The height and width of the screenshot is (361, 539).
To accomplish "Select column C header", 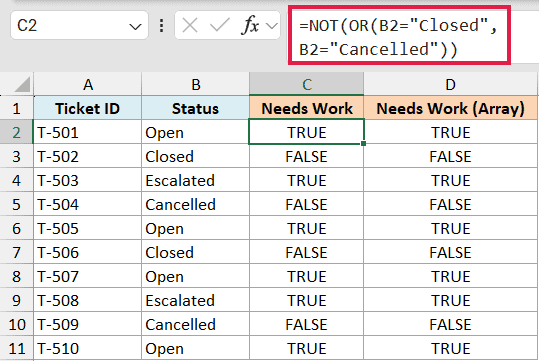I will (x=307, y=85).
